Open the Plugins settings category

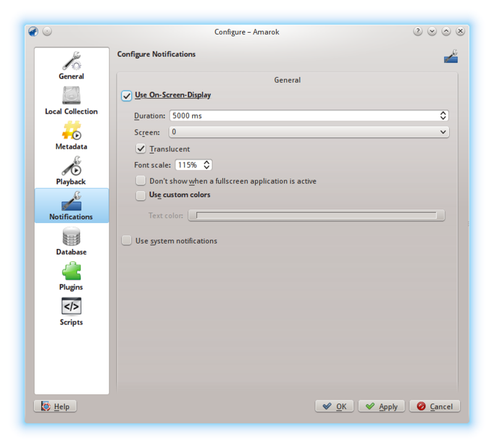coord(72,276)
